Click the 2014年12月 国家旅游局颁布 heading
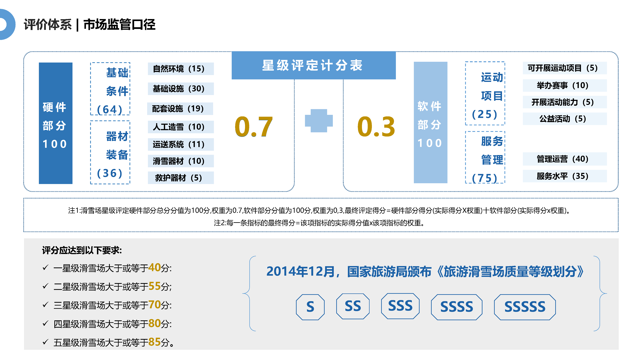The width and height of the screenshot is (644, 362). [x=425, y=272]
